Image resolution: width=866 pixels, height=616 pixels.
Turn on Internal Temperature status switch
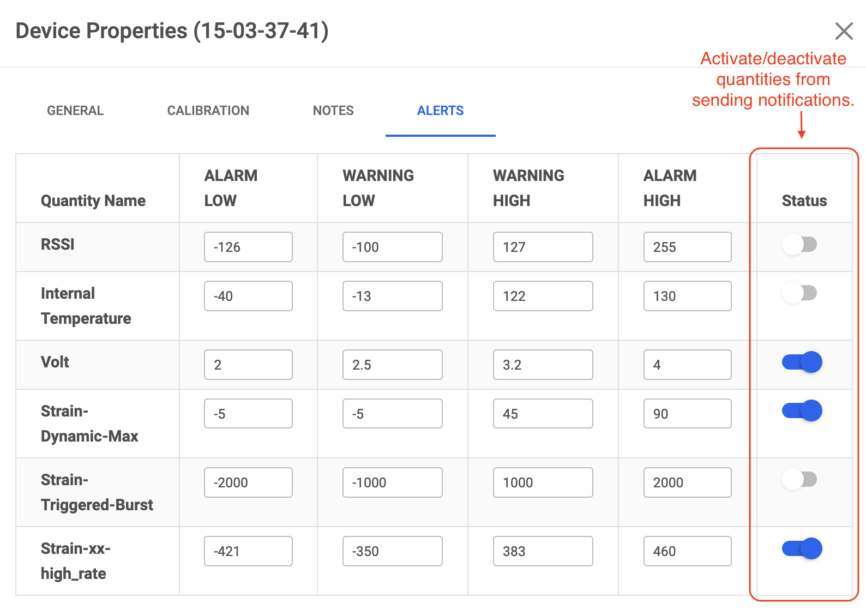click(799, 293)
